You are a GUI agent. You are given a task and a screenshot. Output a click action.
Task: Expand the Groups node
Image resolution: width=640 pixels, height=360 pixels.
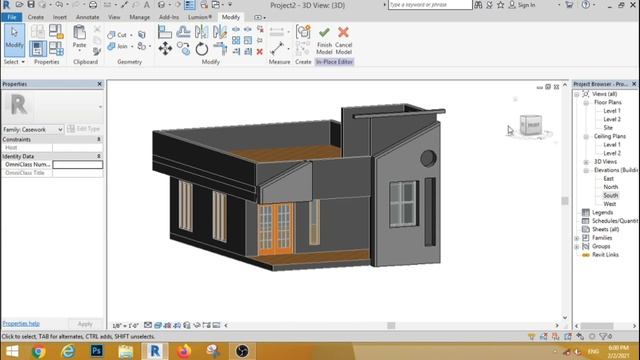(577, 247)
